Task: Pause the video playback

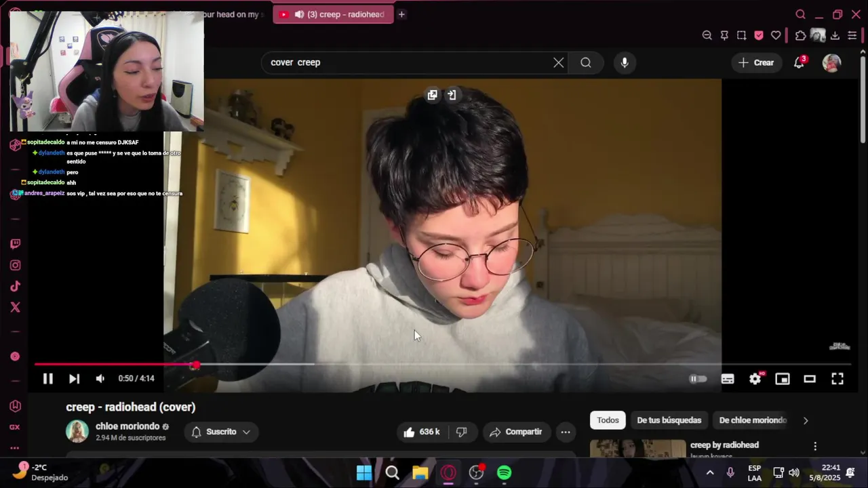Action: point(47,379)
